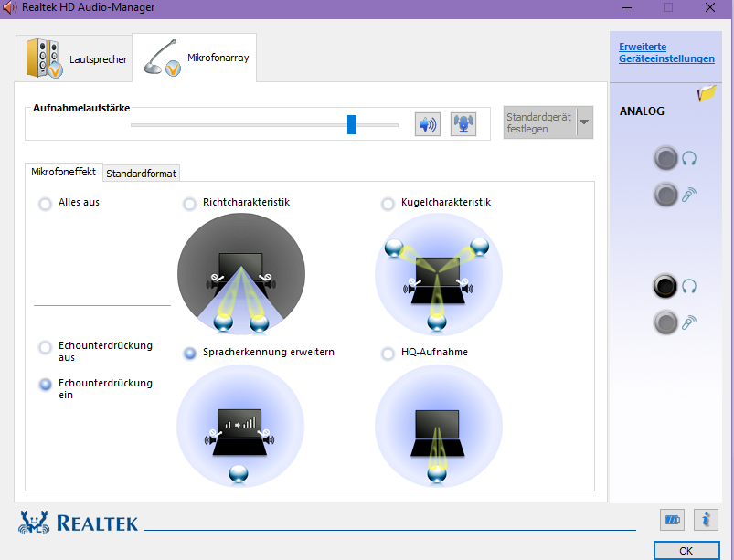Click the HQ-Aufnahme illustration

[439, 426]
